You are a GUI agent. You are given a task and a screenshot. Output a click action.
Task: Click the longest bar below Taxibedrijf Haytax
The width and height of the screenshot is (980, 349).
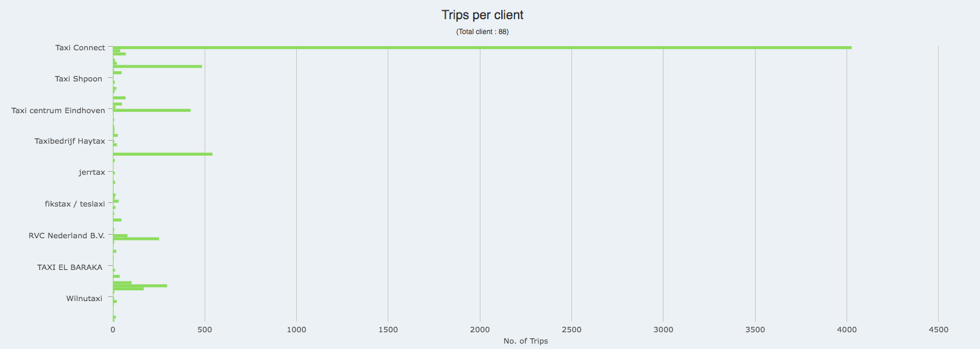coord(163,154)
